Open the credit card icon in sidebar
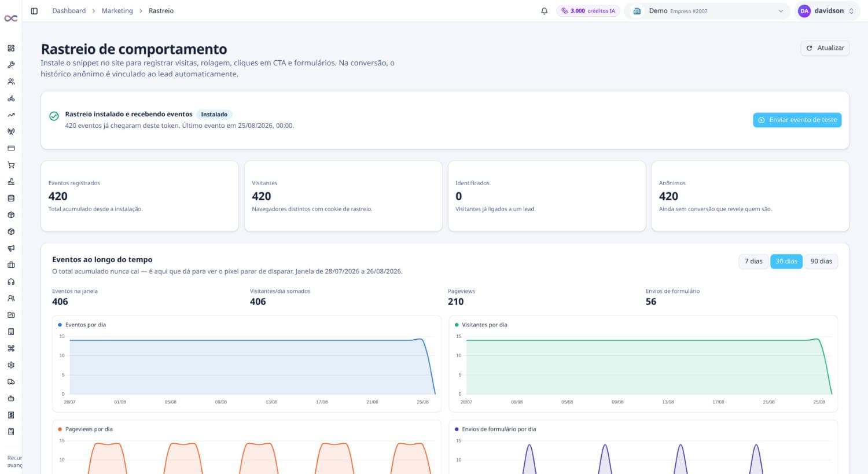868x474 pixels. [11, 148]
